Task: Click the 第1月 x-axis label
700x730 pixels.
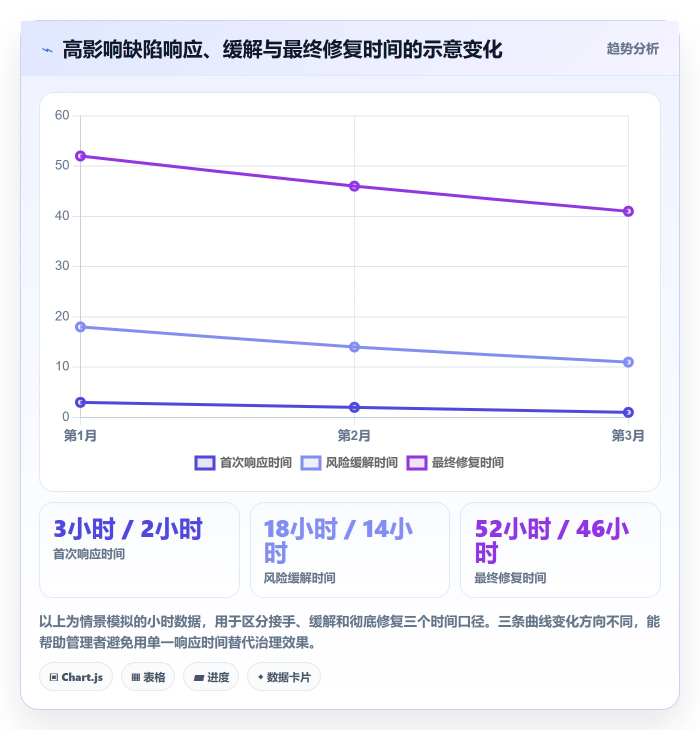Action: (80, 435)
